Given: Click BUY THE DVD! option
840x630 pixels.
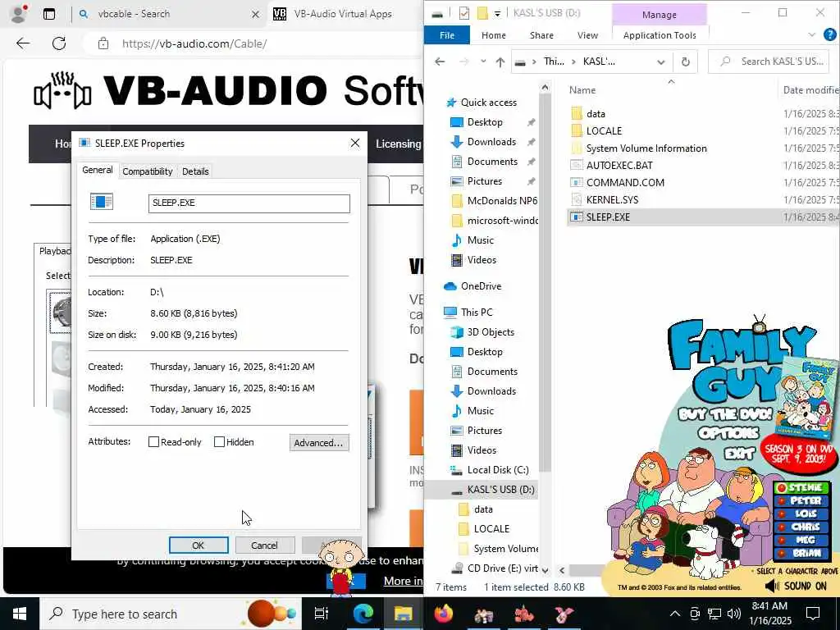Looking at the screenshot, I should [726, 414].
